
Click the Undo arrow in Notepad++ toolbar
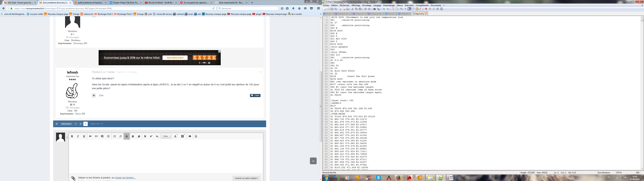365,9
